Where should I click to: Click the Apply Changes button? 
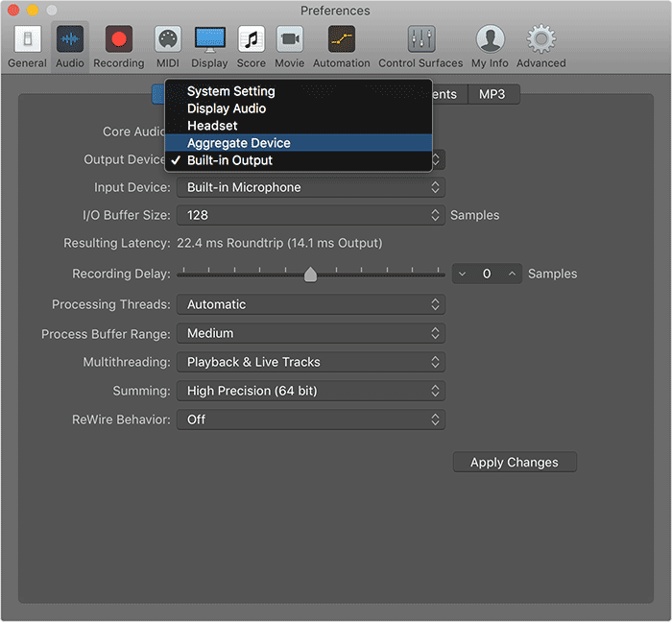[515, 463]
